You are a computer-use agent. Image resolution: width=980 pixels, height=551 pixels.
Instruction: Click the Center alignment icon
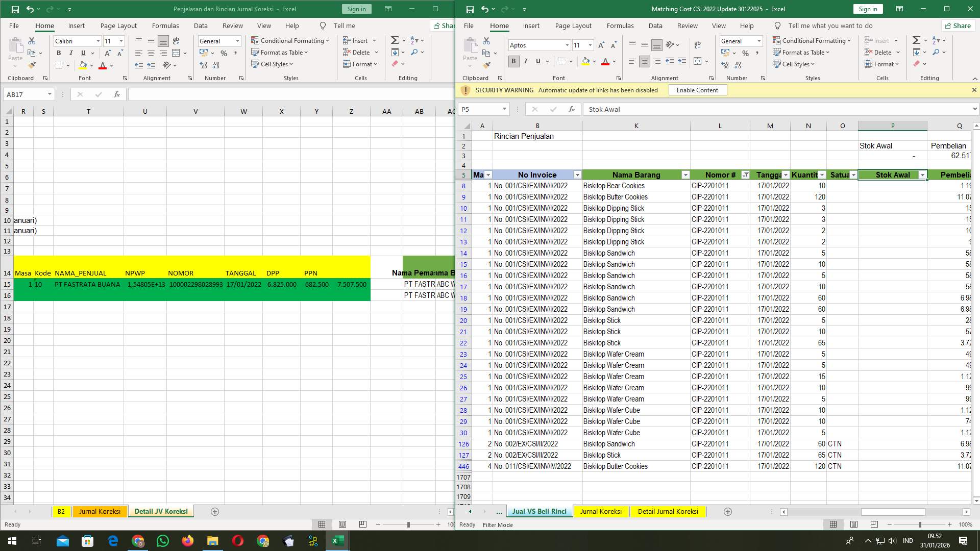point(645,61)
